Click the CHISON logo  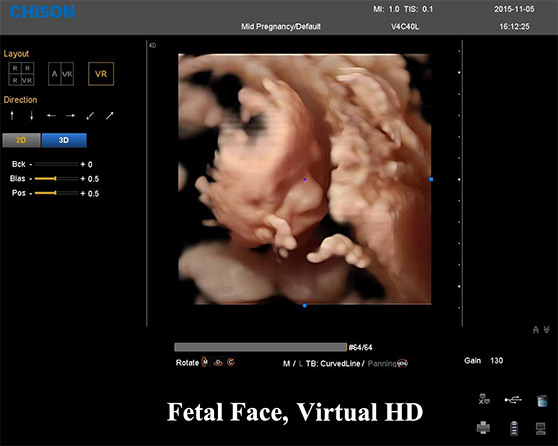click(x=42, y=12)
